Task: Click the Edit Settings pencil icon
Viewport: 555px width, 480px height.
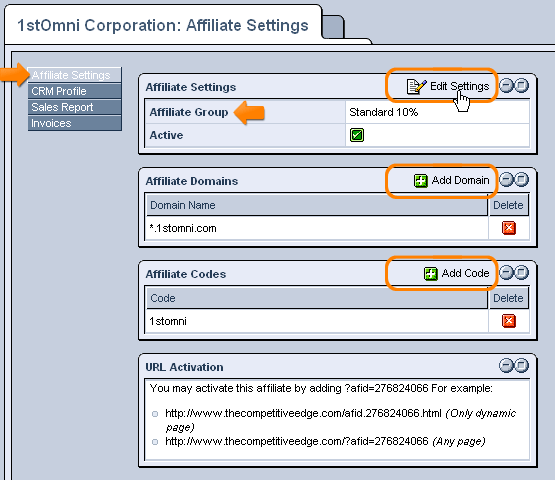Action: 416,86
